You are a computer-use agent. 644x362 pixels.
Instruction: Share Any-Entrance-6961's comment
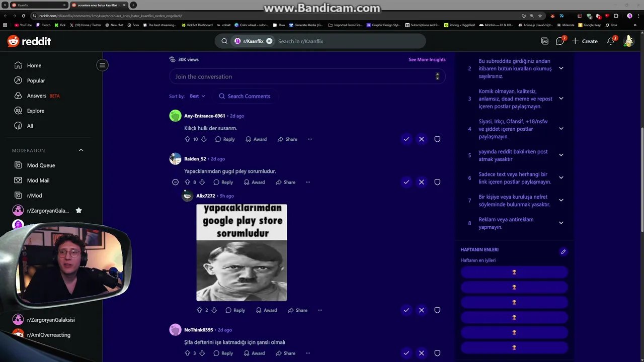point(287,139)
